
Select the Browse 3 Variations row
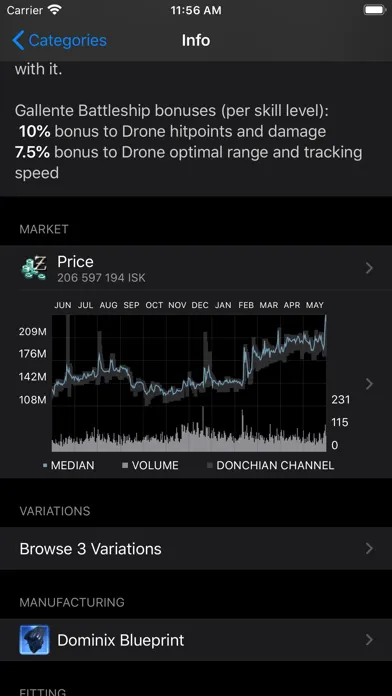196,549
